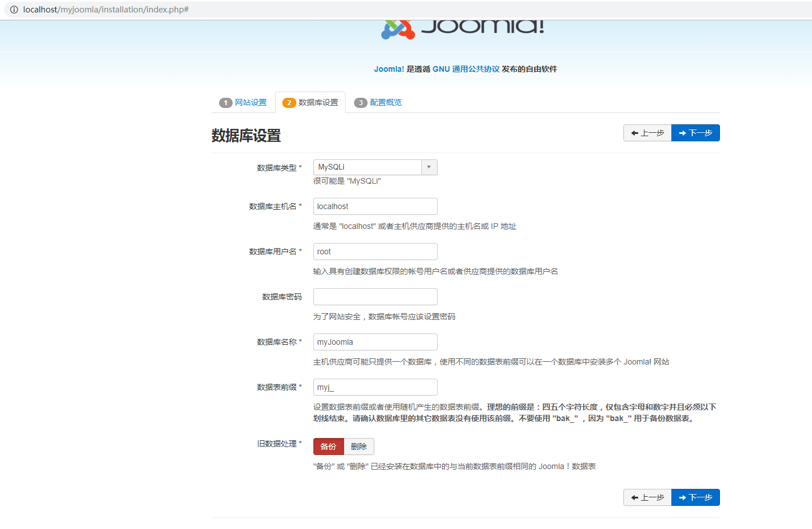
Task: Focus the table prefix field myj_
Action: click(x=376, y=387)
